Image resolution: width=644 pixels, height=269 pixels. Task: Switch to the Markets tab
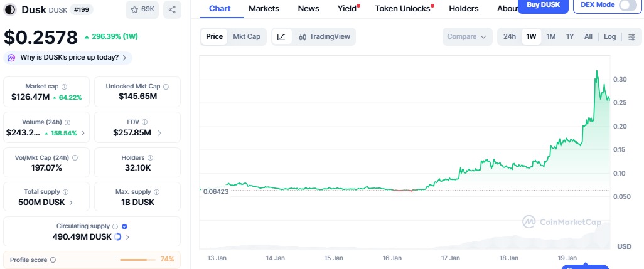click(x=264, y=9)
